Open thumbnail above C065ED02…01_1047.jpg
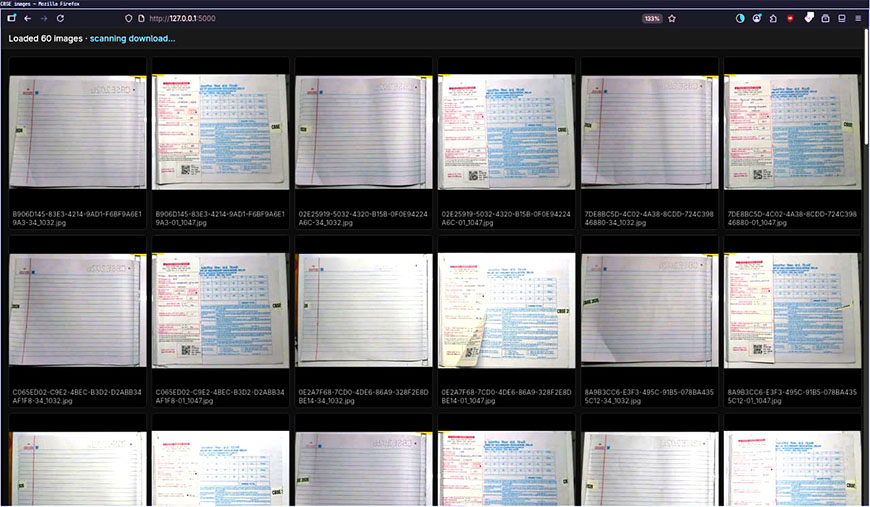 click(x=221, y=311)
